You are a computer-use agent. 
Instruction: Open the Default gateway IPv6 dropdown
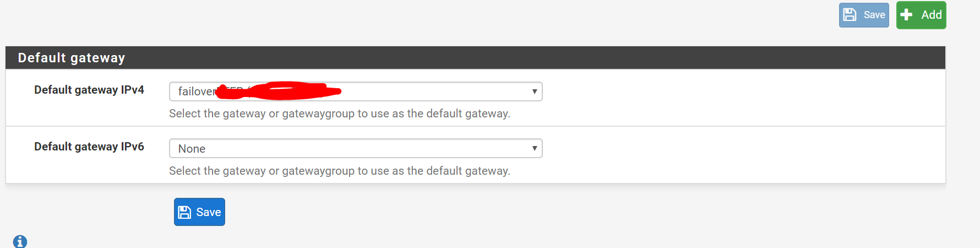pyautogui.click(x=356, y=148)
